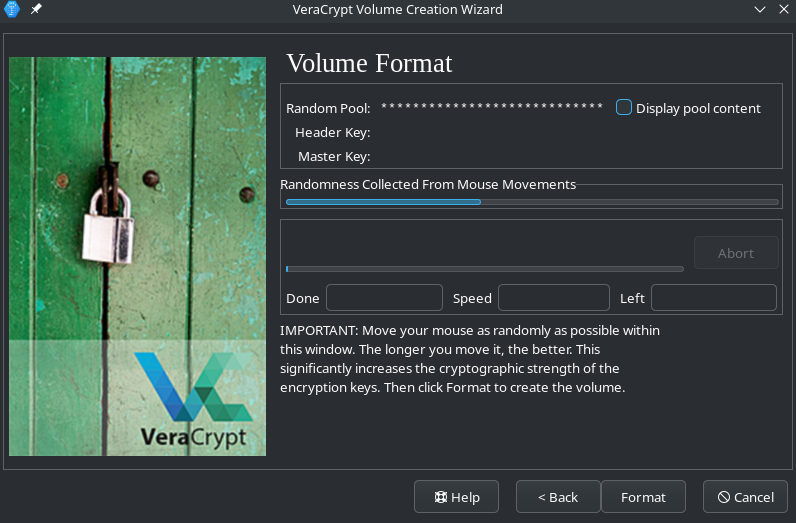Start volume creation with Format button

[x=643, y=497]
